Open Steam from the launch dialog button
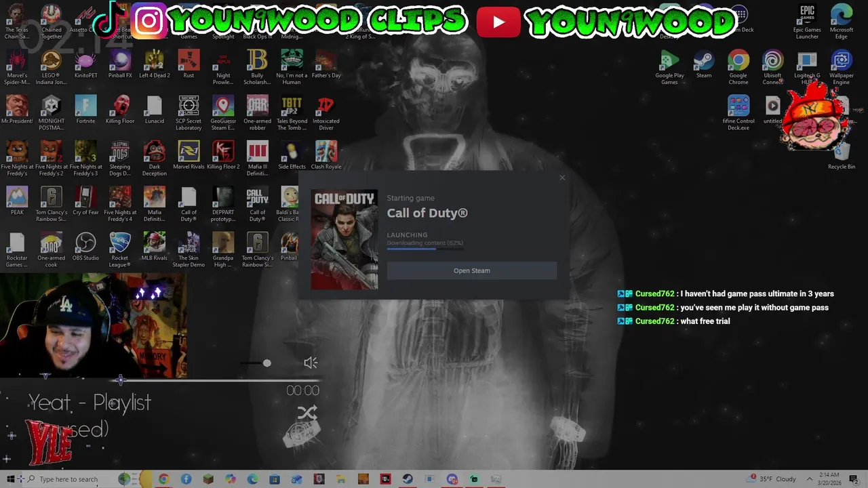868x488 pixels. 472,270
